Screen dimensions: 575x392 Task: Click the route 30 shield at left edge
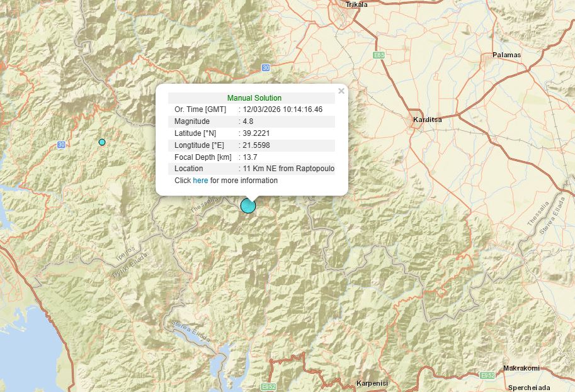coord(61,145)
